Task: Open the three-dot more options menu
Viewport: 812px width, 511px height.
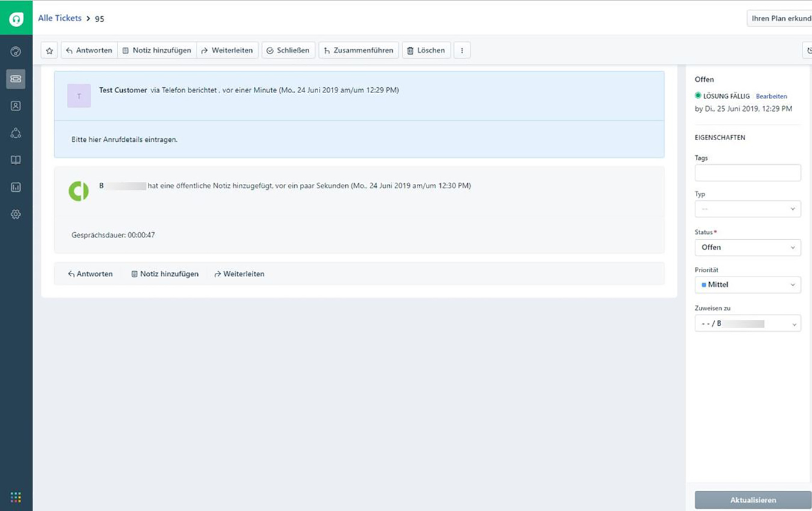Action: point(462,50)
